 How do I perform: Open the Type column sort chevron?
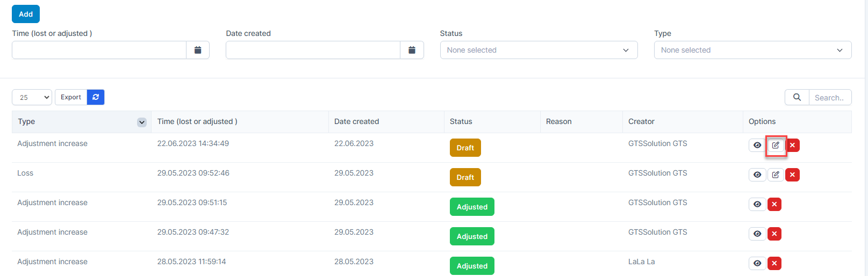142,122
